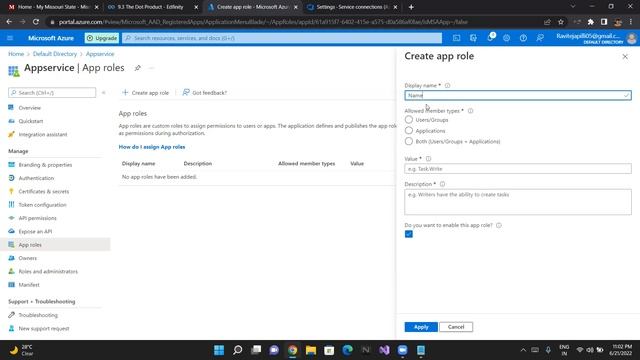Screen dimensions: 640x360
Task: Go to Appservice breadcrumb
Action: coord(100,54)
